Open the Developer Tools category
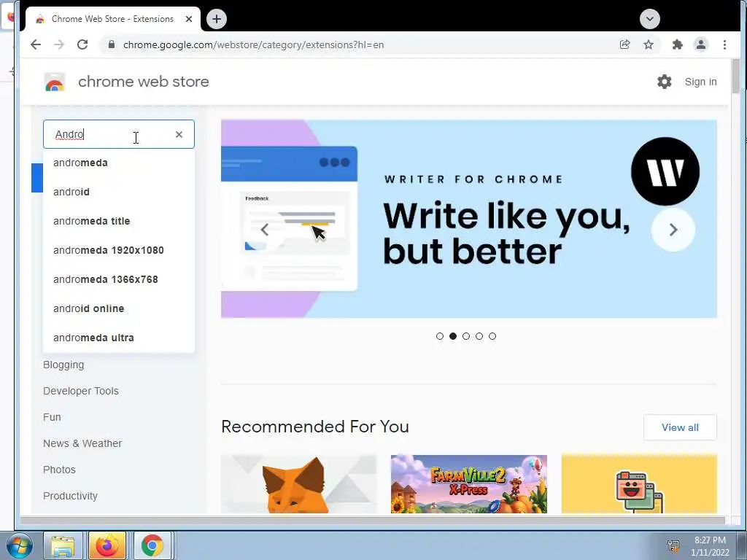Viewport: 747px width, 560px height. (x=80, y=391)
